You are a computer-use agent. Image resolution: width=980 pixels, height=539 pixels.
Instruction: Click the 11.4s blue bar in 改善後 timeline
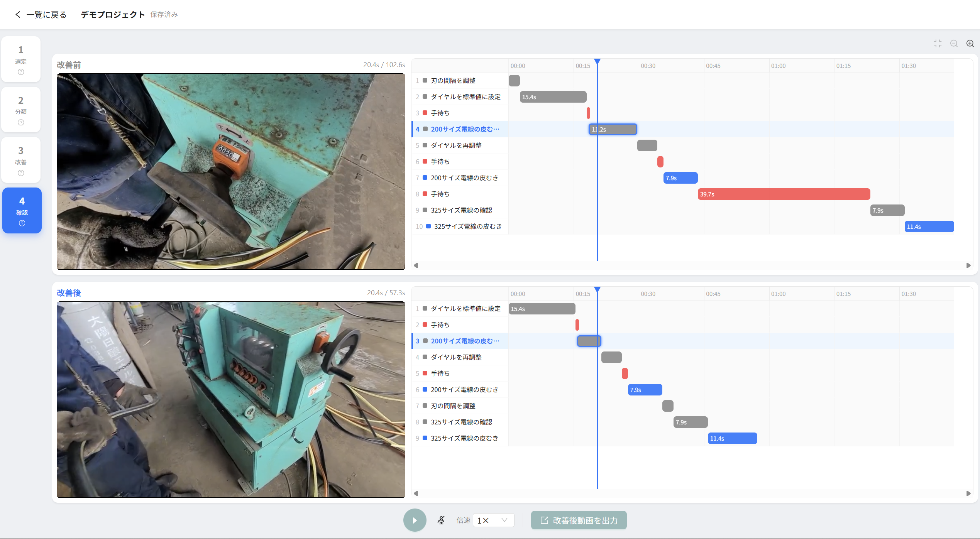(x=733, y=438)
